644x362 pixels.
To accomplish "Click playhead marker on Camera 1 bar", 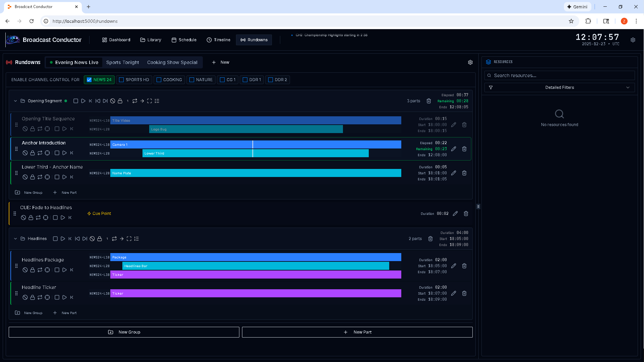I will coord(253,144).
